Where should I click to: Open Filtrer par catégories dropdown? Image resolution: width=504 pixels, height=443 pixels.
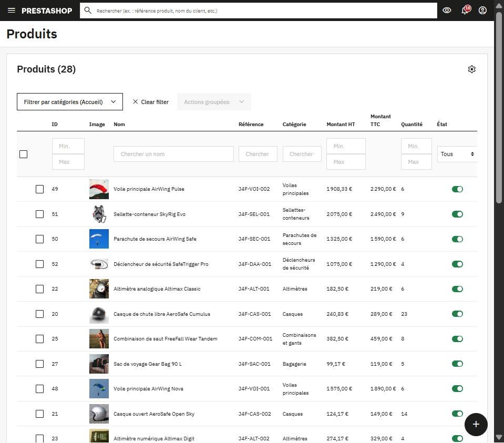(x=70, y=101)
